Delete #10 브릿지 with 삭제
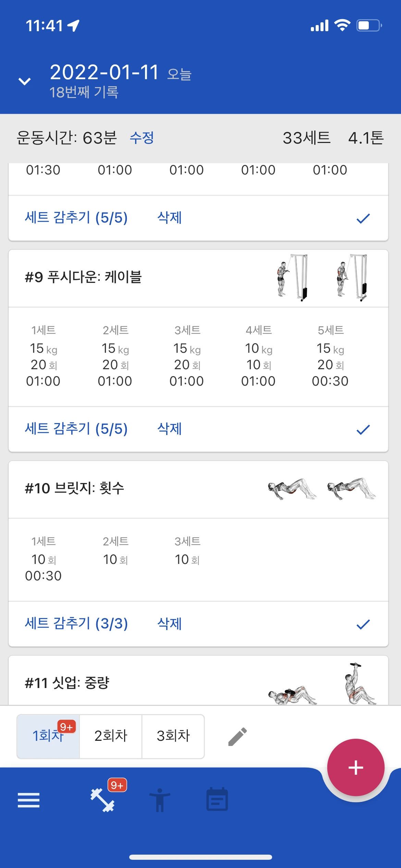Screen dimensions: 401x868 (169, 624)
